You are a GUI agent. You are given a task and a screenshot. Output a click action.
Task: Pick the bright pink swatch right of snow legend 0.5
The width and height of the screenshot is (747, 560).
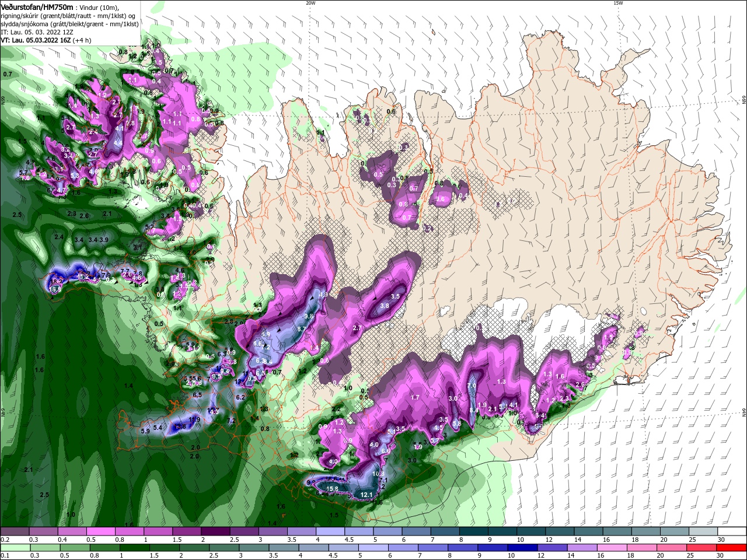[x=100, y=531]
